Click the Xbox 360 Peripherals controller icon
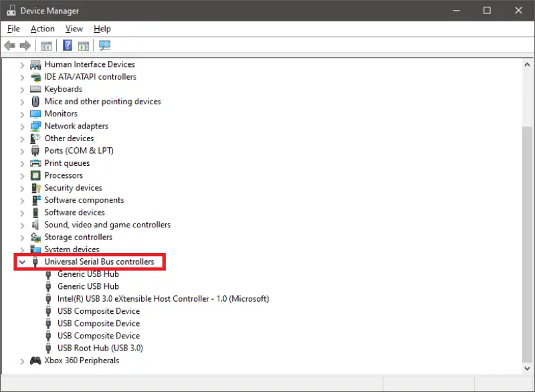The image size is (535, 392). 35,361
